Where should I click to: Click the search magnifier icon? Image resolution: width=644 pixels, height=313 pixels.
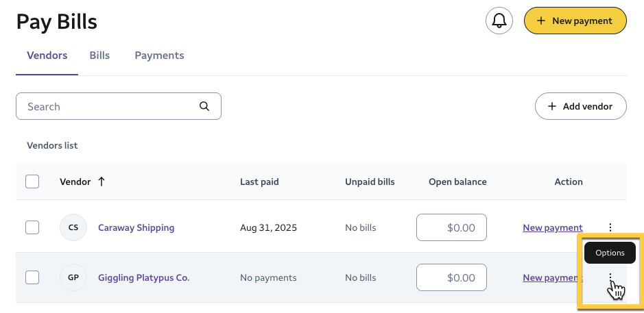coord(204,106)
